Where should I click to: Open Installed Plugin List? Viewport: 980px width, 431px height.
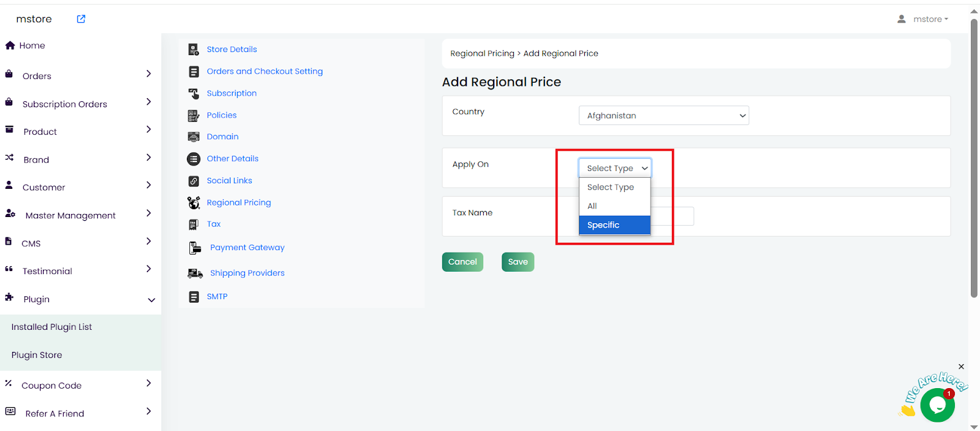pyautogui.click(x=51, y=327)
